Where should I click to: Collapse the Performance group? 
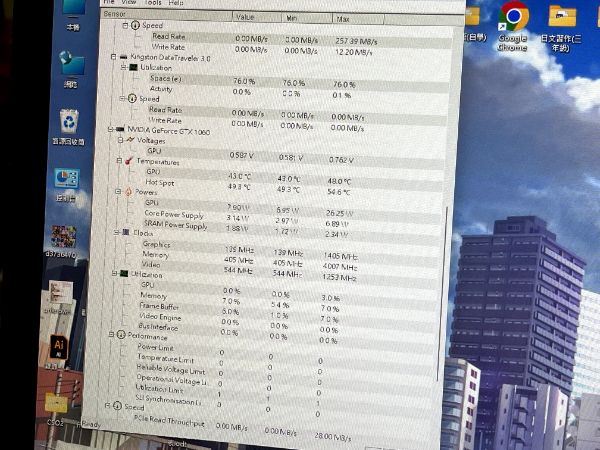point(111,334)
